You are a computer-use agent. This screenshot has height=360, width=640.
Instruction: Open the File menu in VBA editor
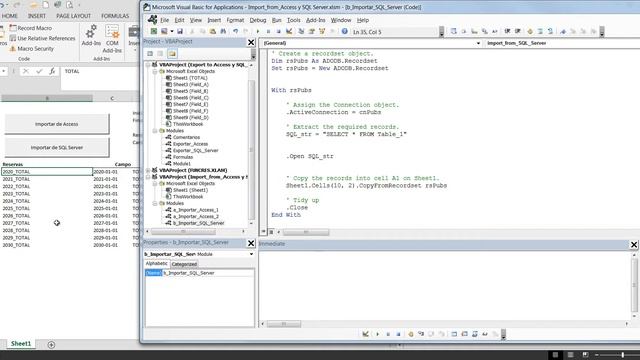click(x=164, y=20)
